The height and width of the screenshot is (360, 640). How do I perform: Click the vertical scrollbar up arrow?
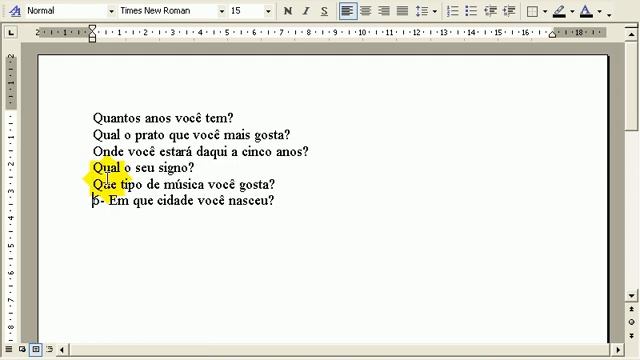(x=631, y=34)
